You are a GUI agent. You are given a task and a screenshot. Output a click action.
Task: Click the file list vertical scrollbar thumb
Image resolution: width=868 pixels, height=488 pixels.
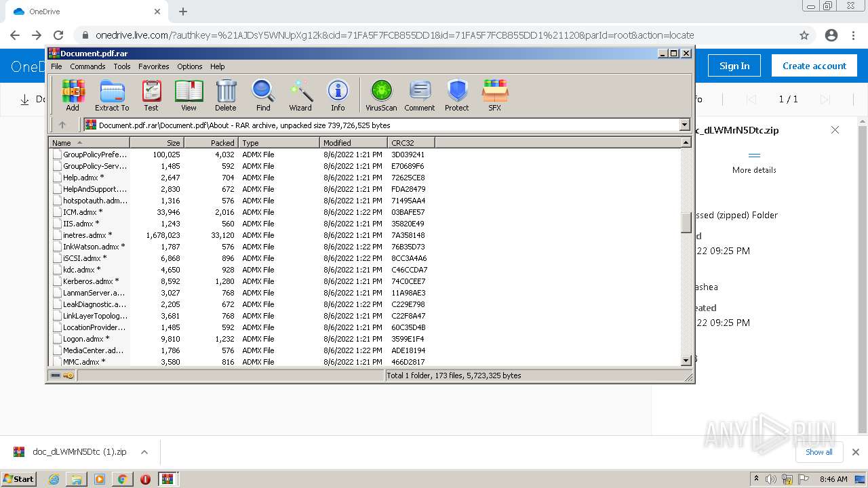(x=686, y=222)
